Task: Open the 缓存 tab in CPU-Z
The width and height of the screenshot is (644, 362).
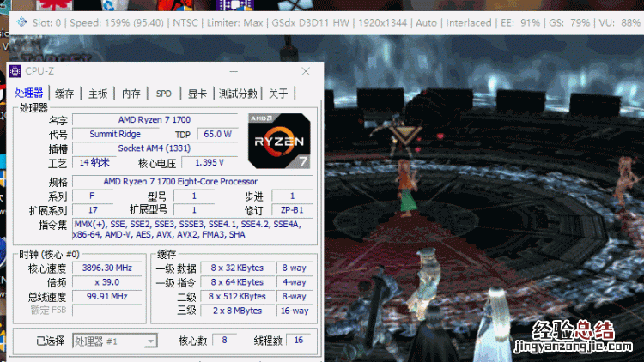Action: click(x=64, y=94)
